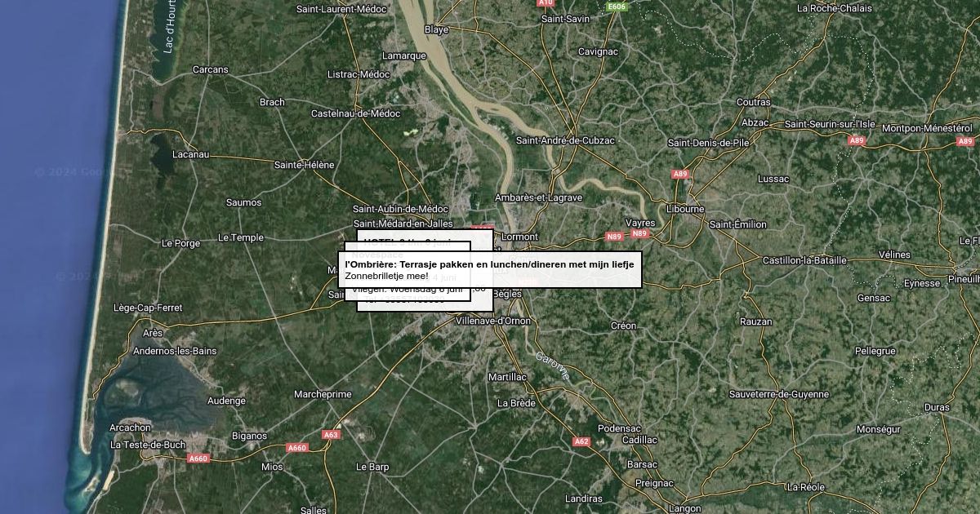Click the Saint-Émilion place label

pos(738,224)
